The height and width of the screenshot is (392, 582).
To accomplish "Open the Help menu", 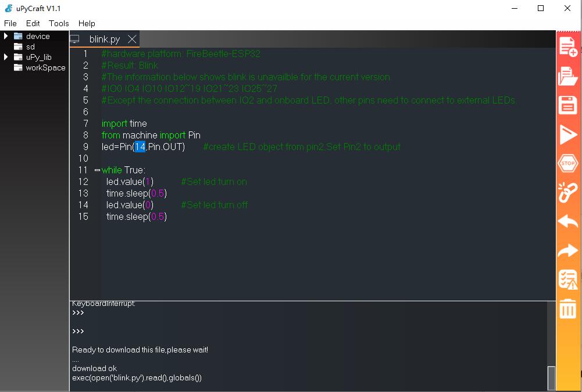I will click(87, 23).
